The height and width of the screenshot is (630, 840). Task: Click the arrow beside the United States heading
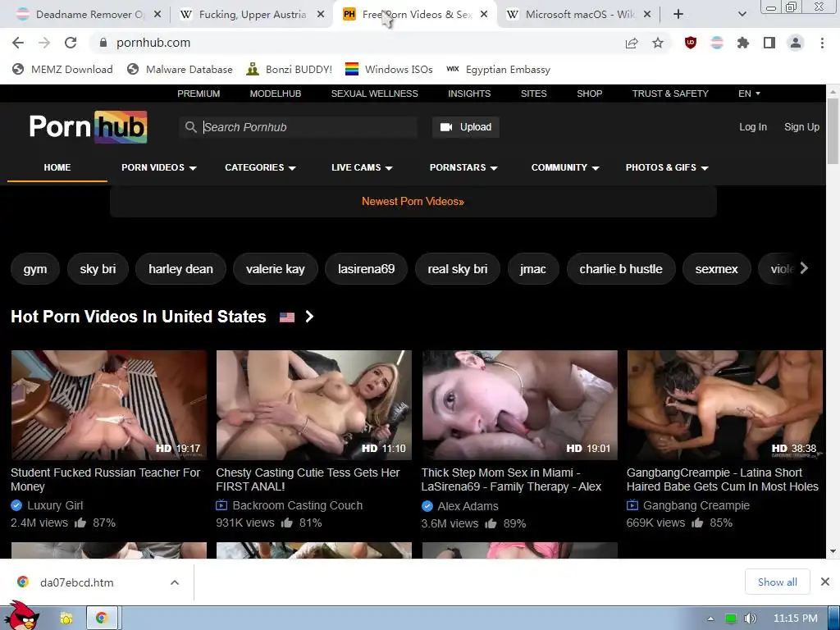coord(309,317)
